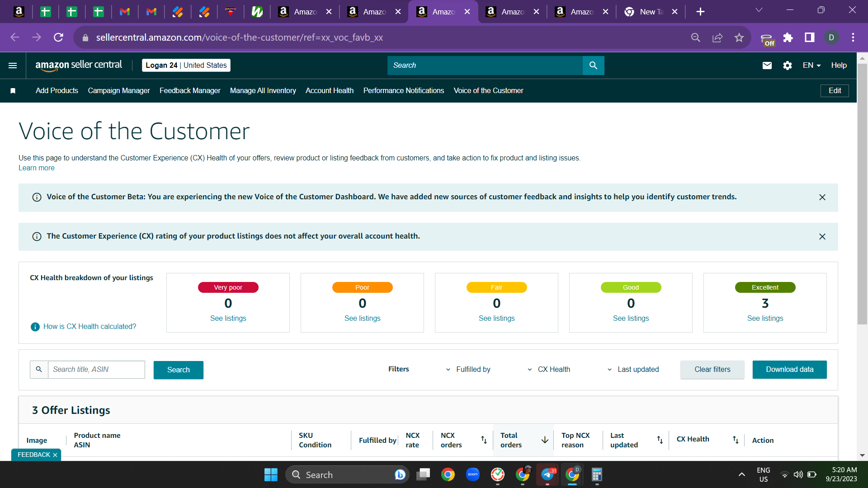The width and height of the screenshot is (868, 488).
Task: Sort the table by Last updated column
Action: click(660, 440)
